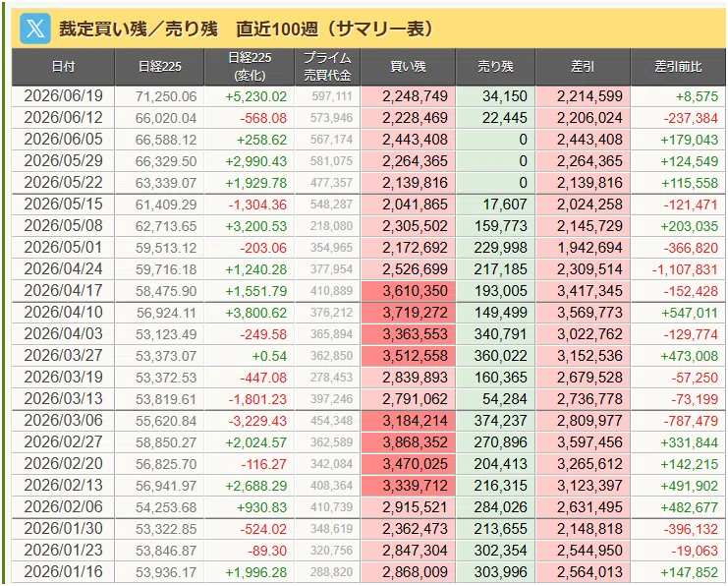Select the date cell 2026/02/27

[x=63, y=441]
